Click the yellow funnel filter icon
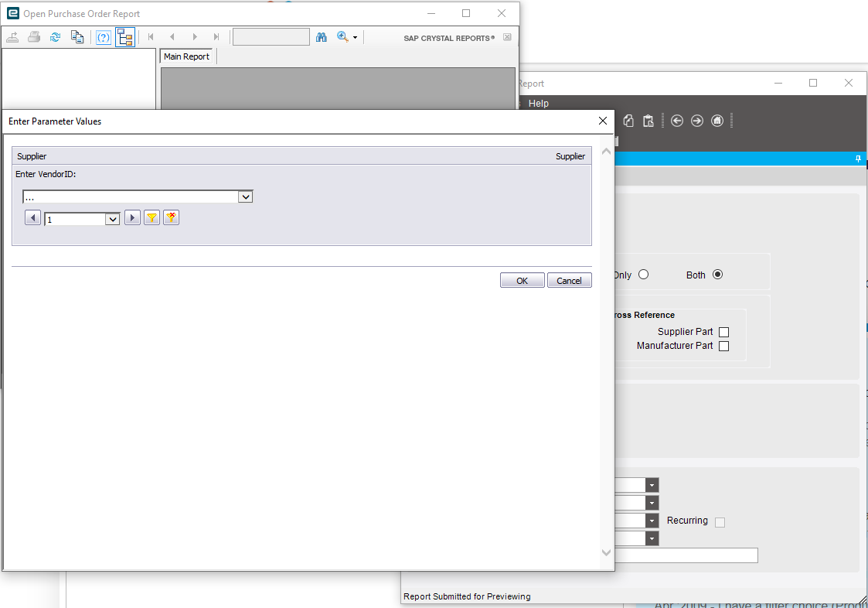The height and width of the screenshot is (608, 868). pos(151,218)
